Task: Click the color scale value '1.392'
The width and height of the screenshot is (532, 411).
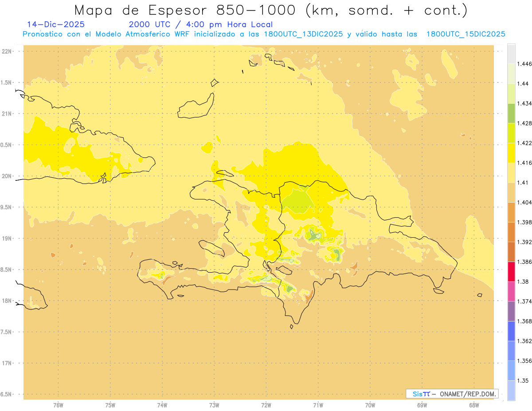Action: [x=525, y=242]
